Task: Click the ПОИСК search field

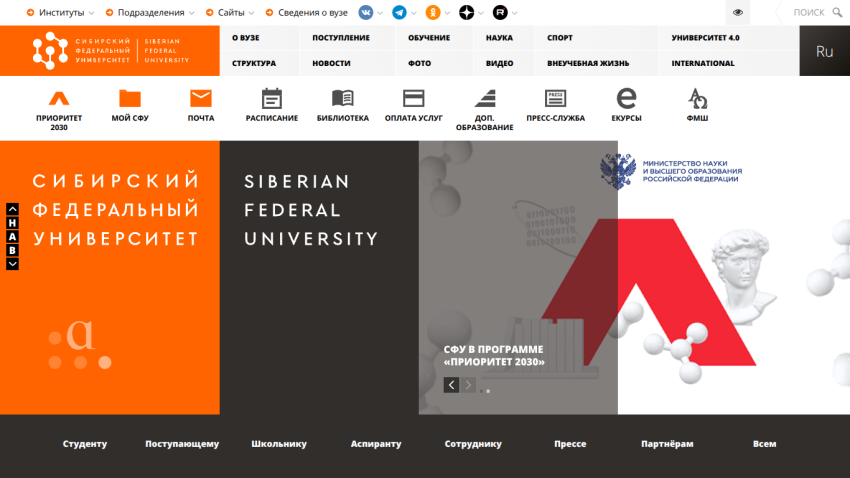Action: pos(808,12)
